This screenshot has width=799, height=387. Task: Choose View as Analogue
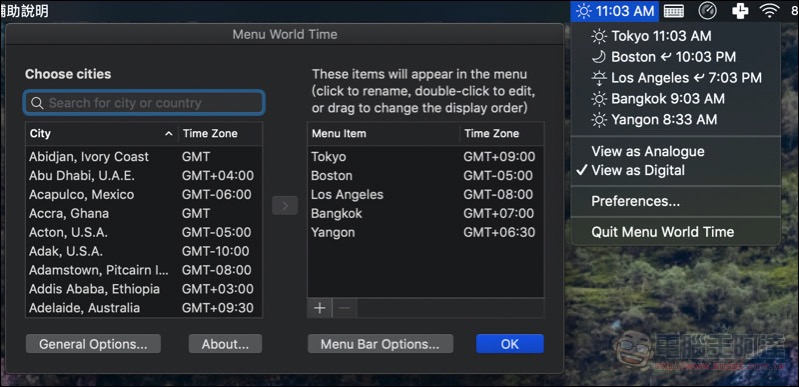pos(676,151)
